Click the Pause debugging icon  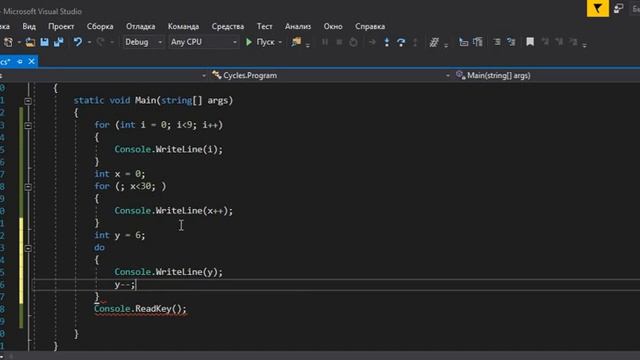(x=325, y=42)
